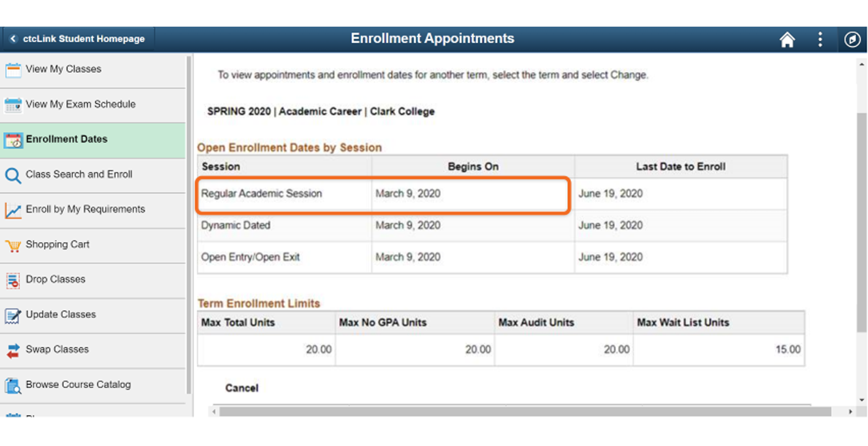Click the Drop Classes icon
This screenshot has width=868, height=446.
pyautogui.click(x=13, y=281)
